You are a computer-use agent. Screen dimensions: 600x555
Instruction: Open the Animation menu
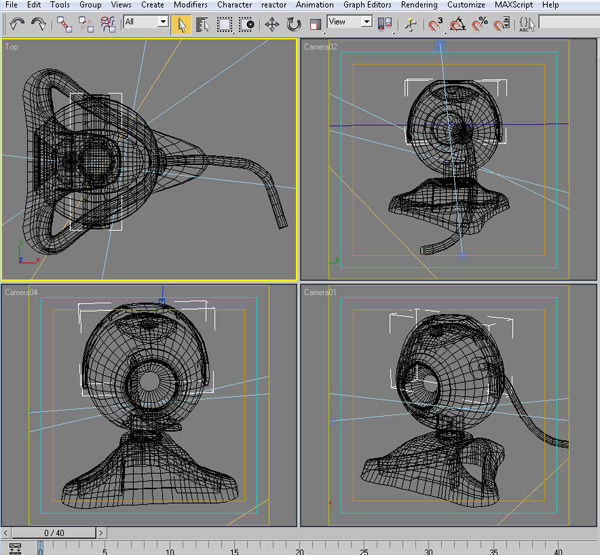tap(315, 5)
